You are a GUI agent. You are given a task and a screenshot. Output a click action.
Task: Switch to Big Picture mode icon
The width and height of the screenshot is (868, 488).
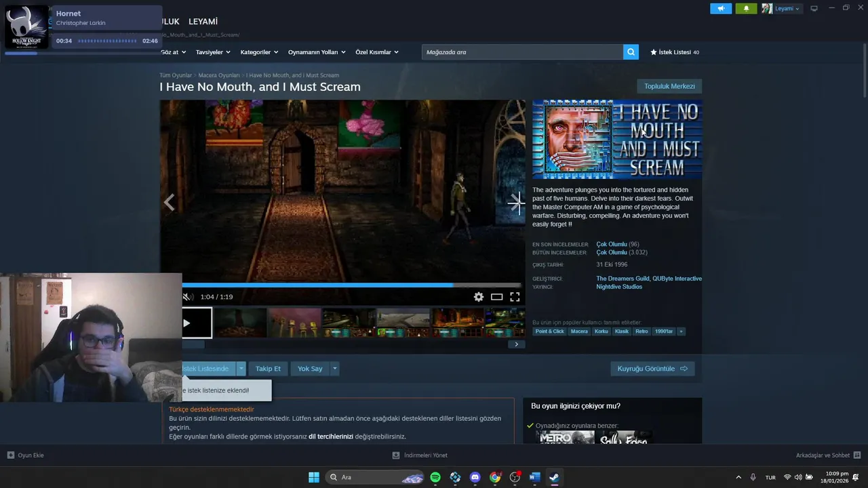point(814,8)
